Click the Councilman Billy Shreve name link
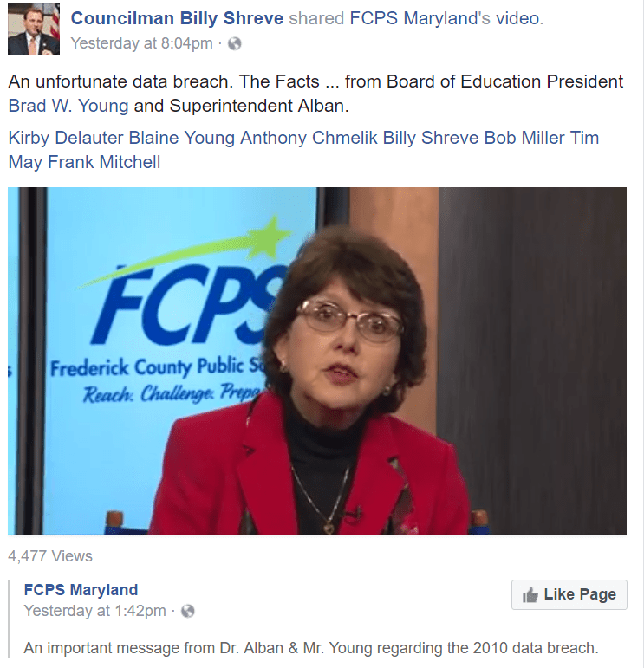This screenshot has height=668, width=644. point(177,18)
